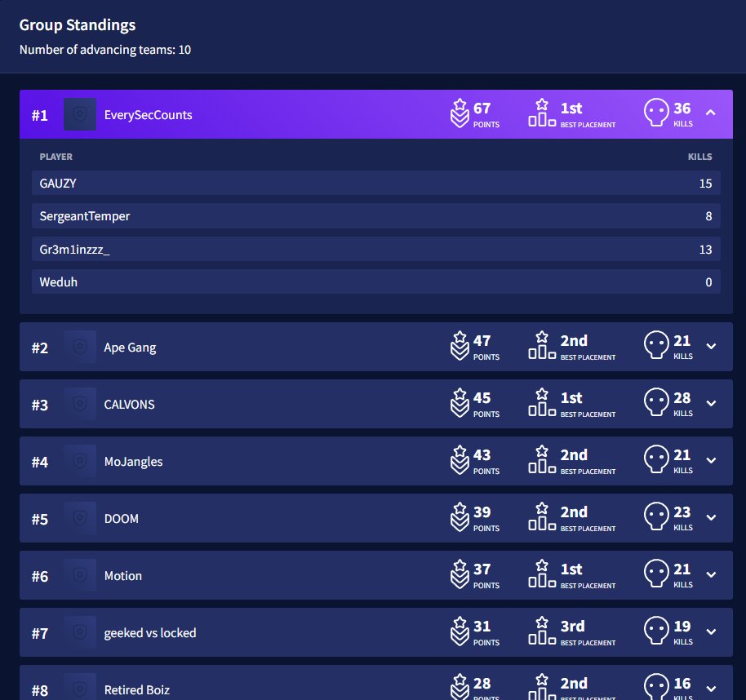Expand geeked vs locked team row
This screenshot has height=700, width=746.
[711, 632]
